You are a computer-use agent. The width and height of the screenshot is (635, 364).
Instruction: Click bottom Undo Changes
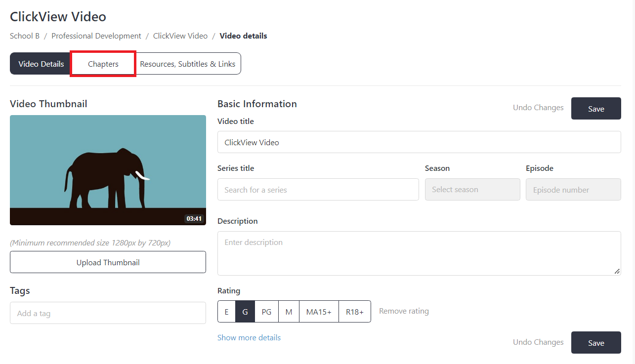pyautogui.click(x=538, y=342)
